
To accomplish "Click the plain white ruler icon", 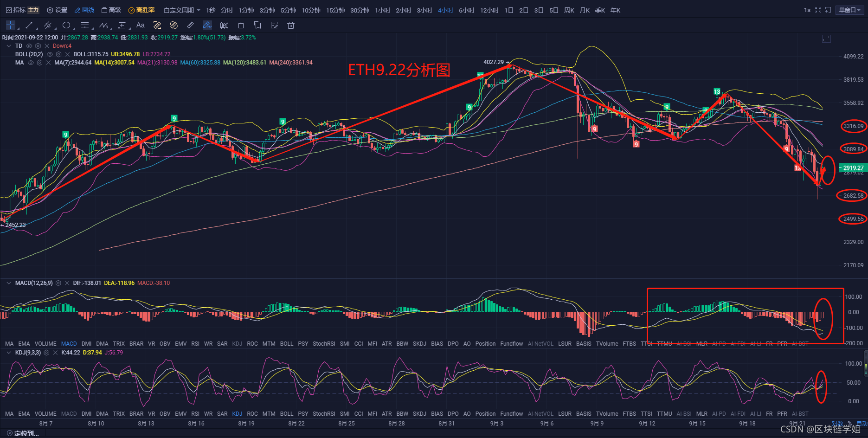I will click(x=190, y=25).
